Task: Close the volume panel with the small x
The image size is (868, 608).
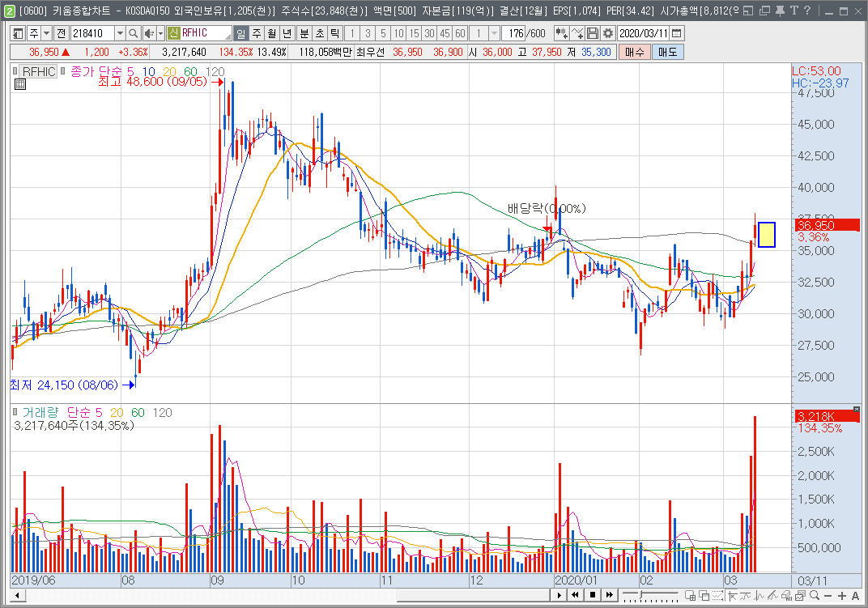Action: (x=857, y=409)
